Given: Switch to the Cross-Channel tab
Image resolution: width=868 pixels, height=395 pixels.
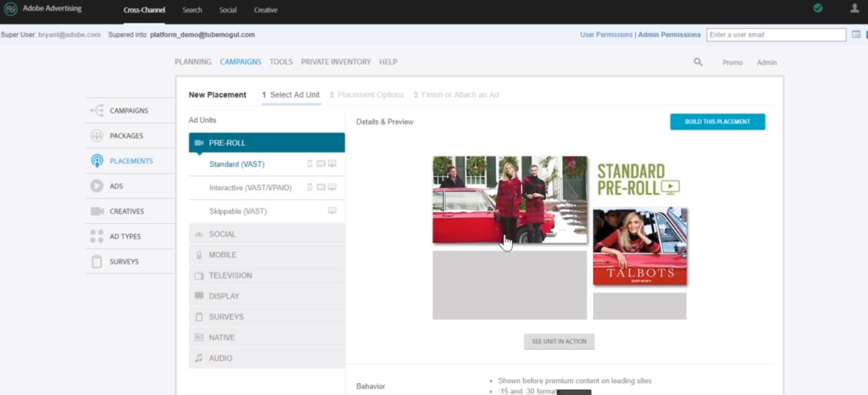Looking at the screenshot, I should (x=144, y=10).
